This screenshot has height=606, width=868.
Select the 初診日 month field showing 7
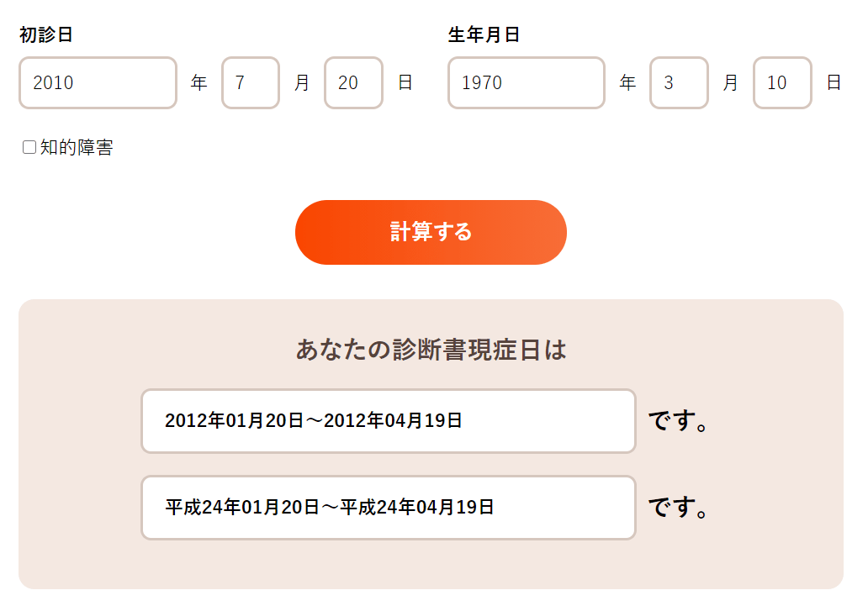tap(251, 83)
